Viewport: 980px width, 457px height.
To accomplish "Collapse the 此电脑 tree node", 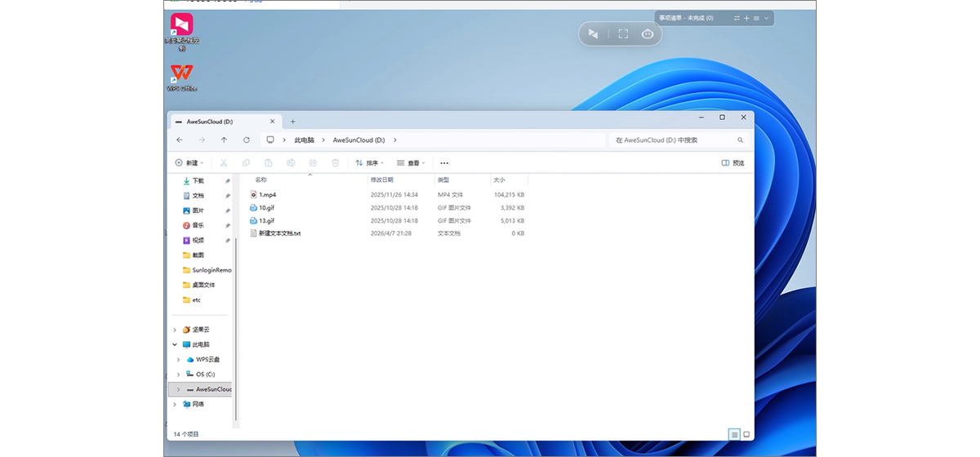I will [x=175, y=344].
